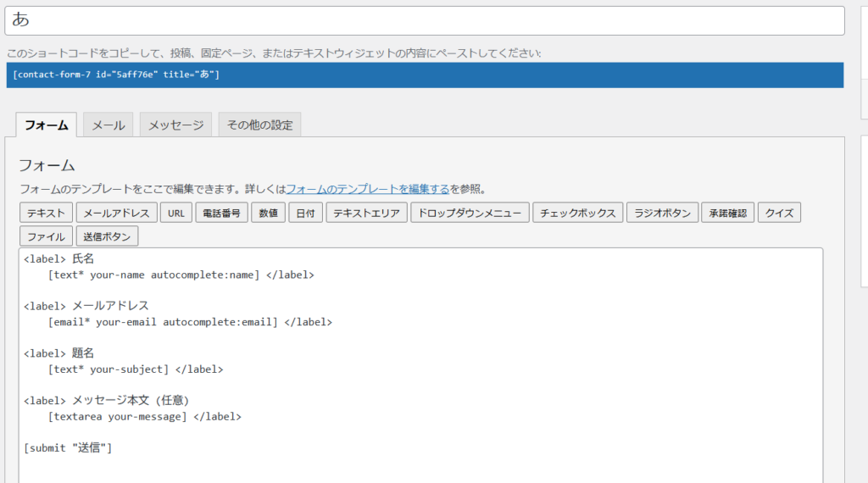Click the ドロップダウンメニュー tag button
Image resolution: width=868 pixels, height=483 pixels.
click(470, 213)
